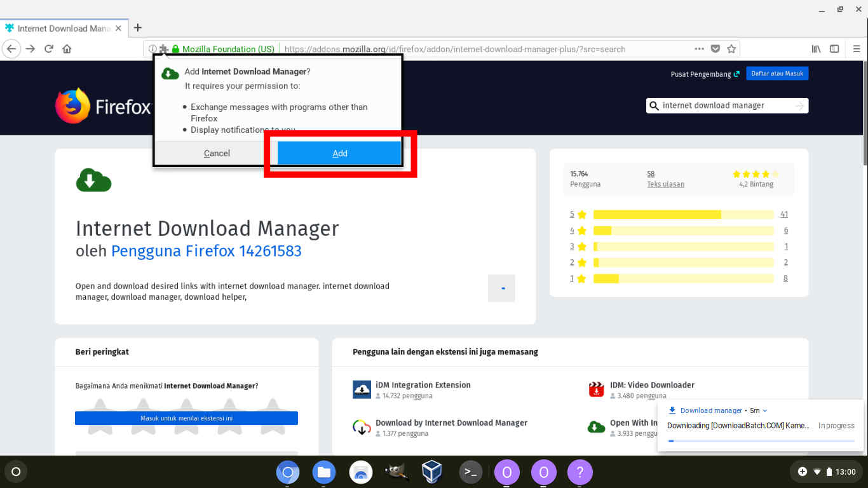Screen dimensions: 868x488
Task: Click the Download by Internet Download Manager icon
Action: 362,427
